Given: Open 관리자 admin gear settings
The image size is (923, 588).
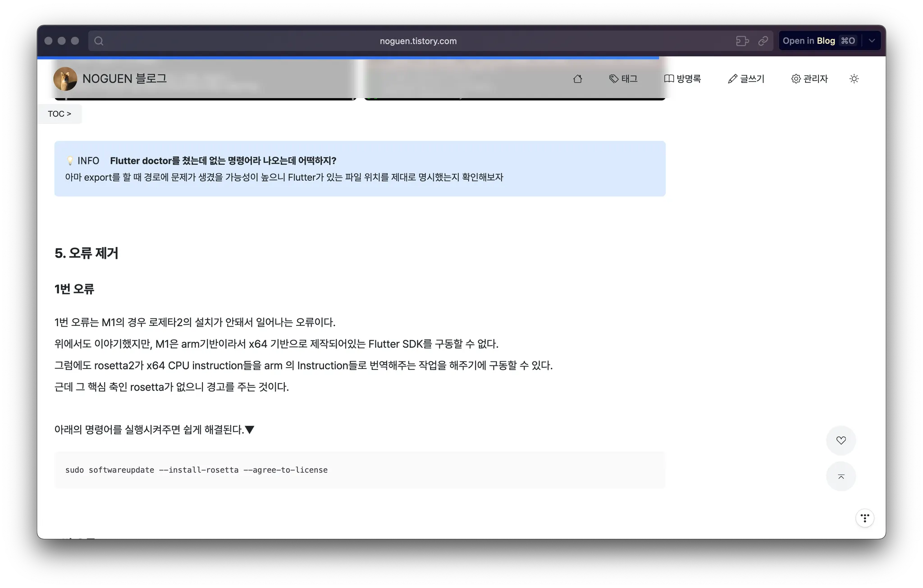Looking at the screenshot, I should point(809,79).
